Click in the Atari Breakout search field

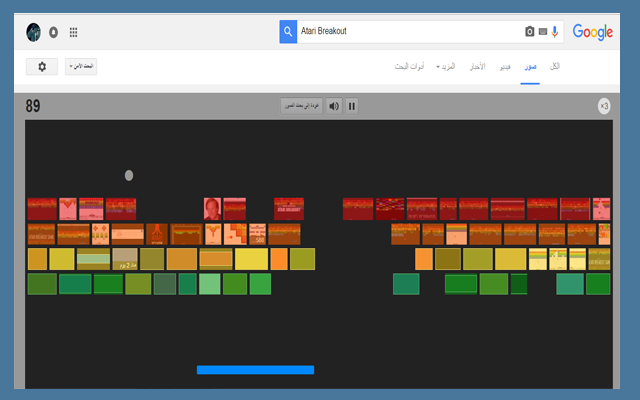click(x=400, y=32)
